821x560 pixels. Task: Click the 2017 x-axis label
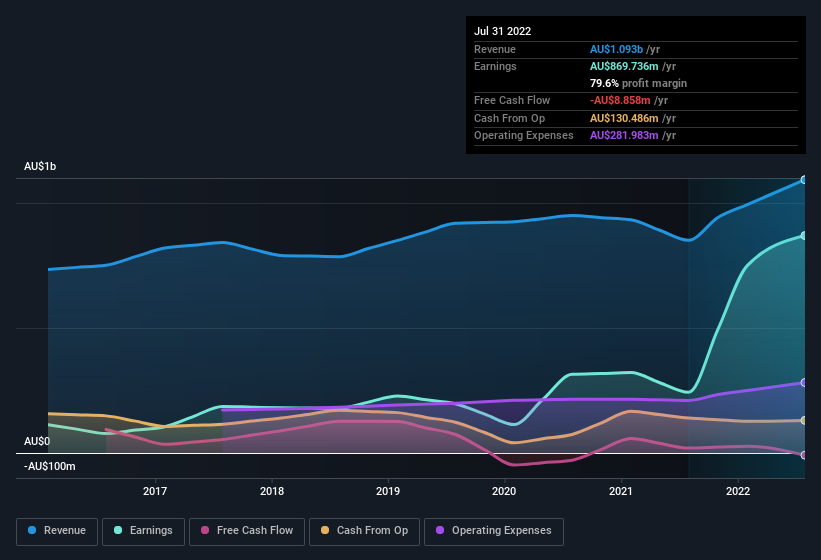[155, 491]
